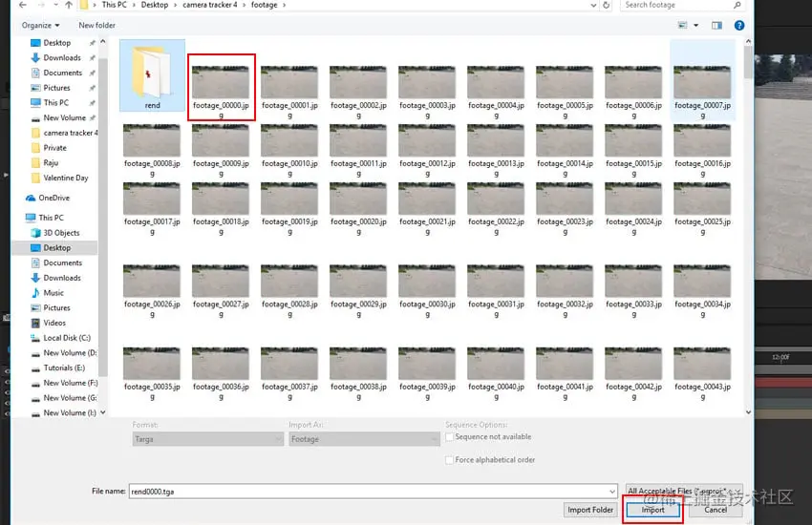This screenshot has height=525, width=812.
Task: Select Music in navigation pane
Action: 53,293
